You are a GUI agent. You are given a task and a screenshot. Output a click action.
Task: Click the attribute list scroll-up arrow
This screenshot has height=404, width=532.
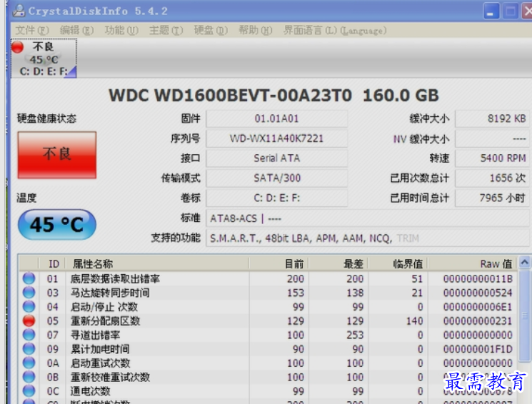coord(525,263)
